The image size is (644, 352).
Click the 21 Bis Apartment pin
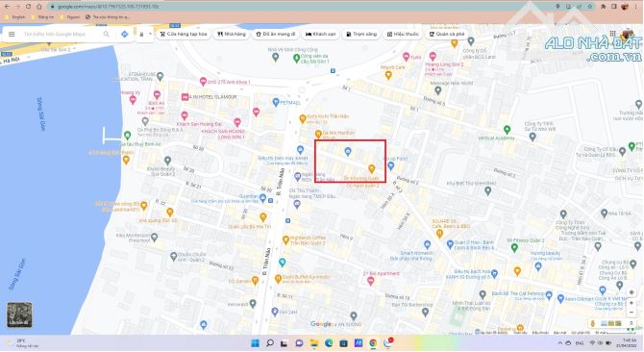pyautogui.click(x=370, y=281)
